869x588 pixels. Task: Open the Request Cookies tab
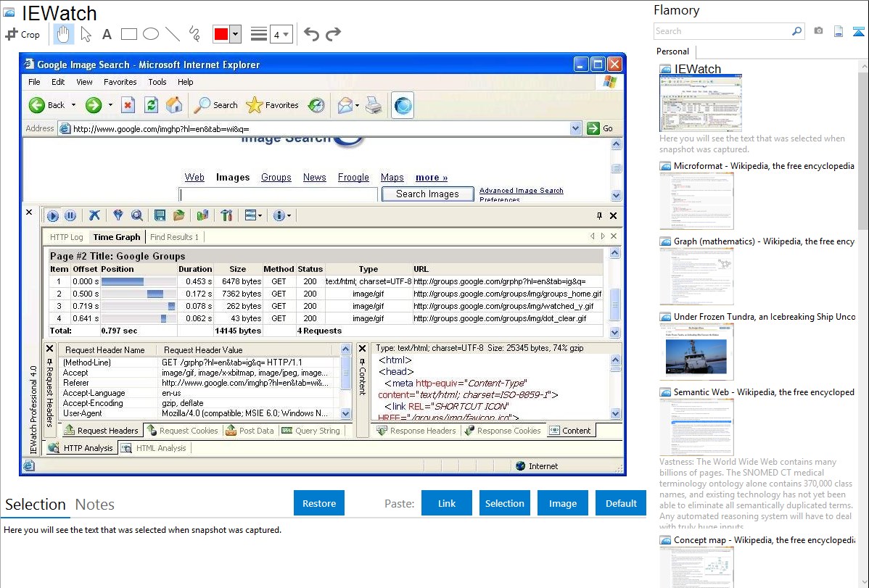pos(183,431)
